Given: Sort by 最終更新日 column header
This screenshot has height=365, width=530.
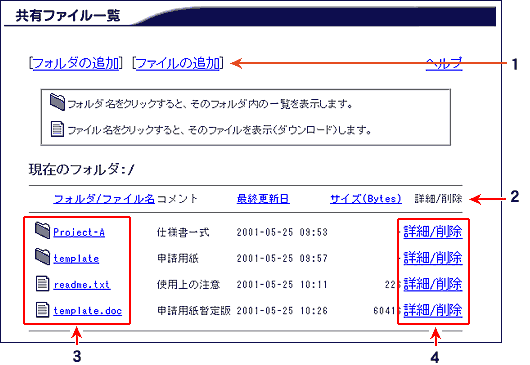Looking at the screenshot, I should (x=263, y=199).
